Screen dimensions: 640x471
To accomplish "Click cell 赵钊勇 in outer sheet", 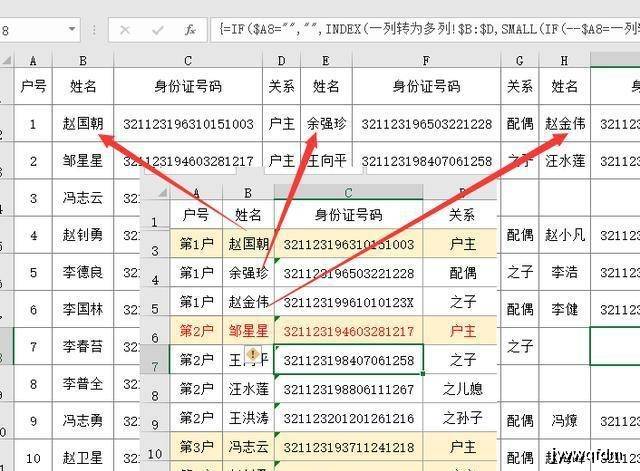I will point(83,235).
